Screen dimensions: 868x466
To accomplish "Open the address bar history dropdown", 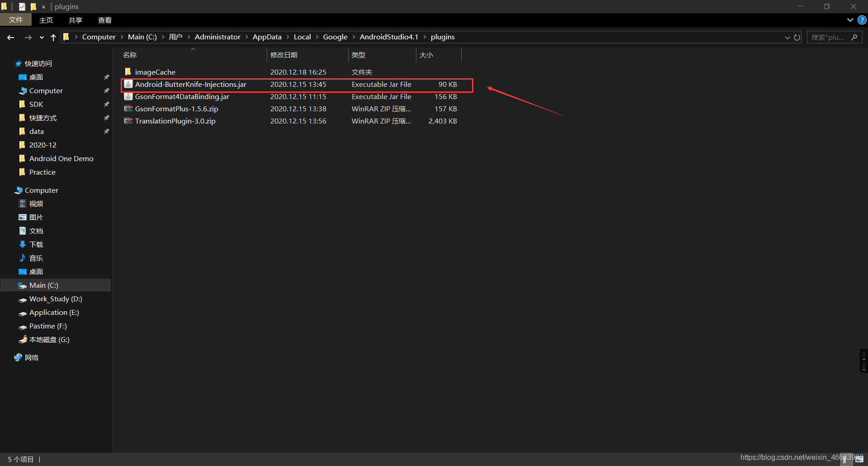I will coord(787,37).
